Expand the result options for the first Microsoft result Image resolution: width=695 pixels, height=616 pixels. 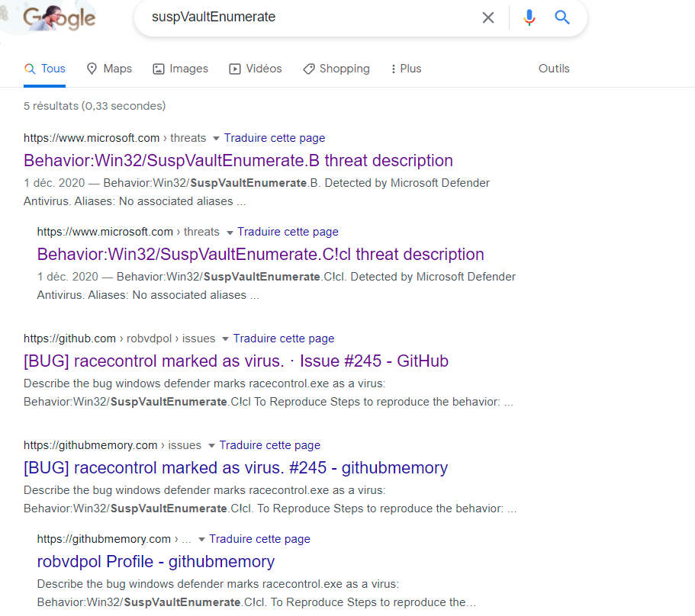point(215,138)
